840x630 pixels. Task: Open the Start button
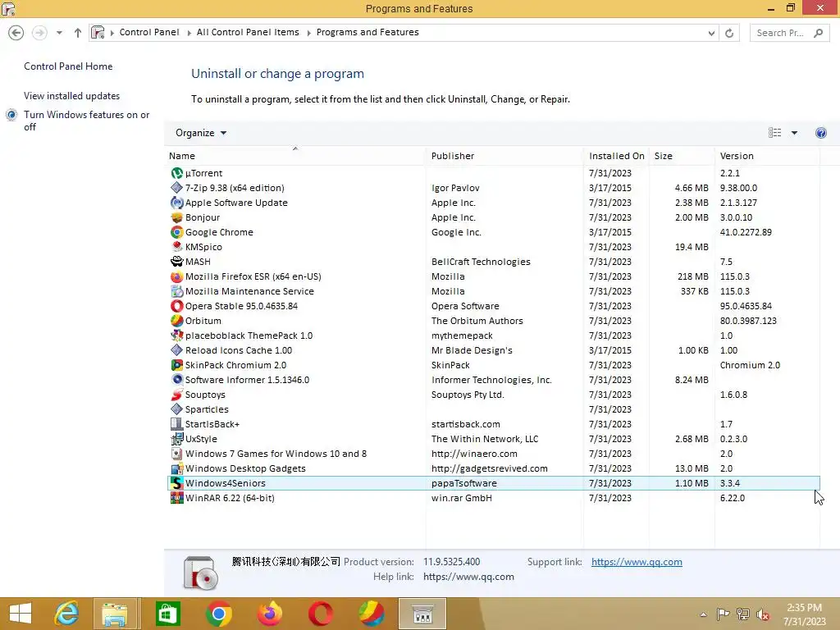pyautogui.click(x=20, y=614)
